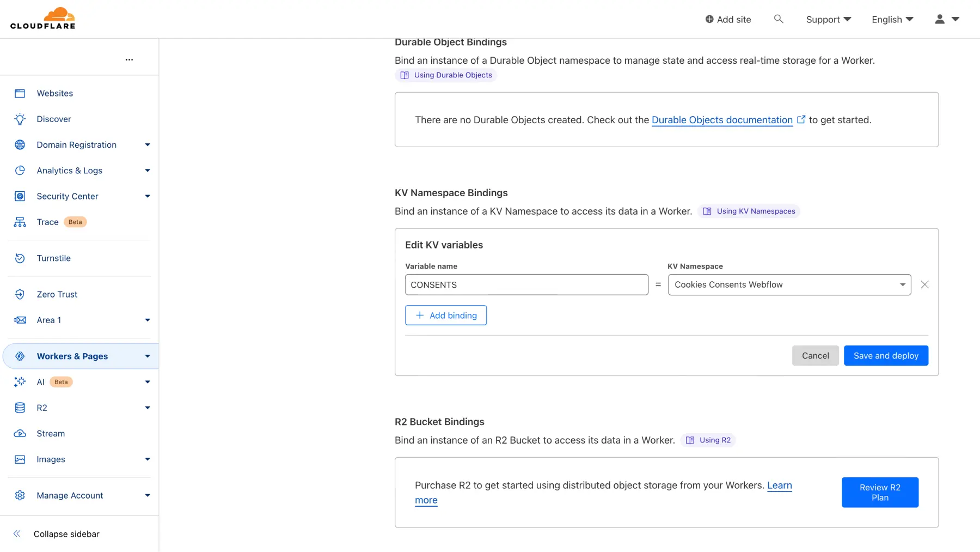Expand the Images submenu arrow

[148, 459]
